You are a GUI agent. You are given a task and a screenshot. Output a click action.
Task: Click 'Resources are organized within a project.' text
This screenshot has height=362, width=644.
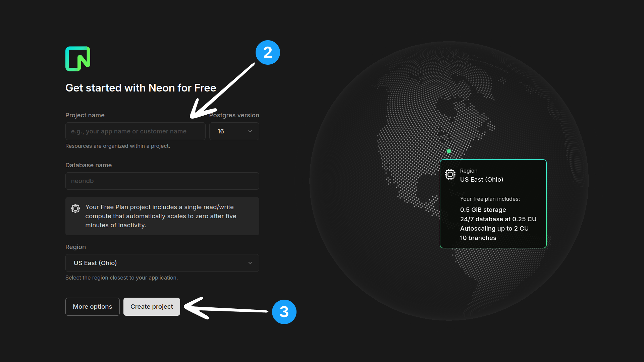coord(118,146)
